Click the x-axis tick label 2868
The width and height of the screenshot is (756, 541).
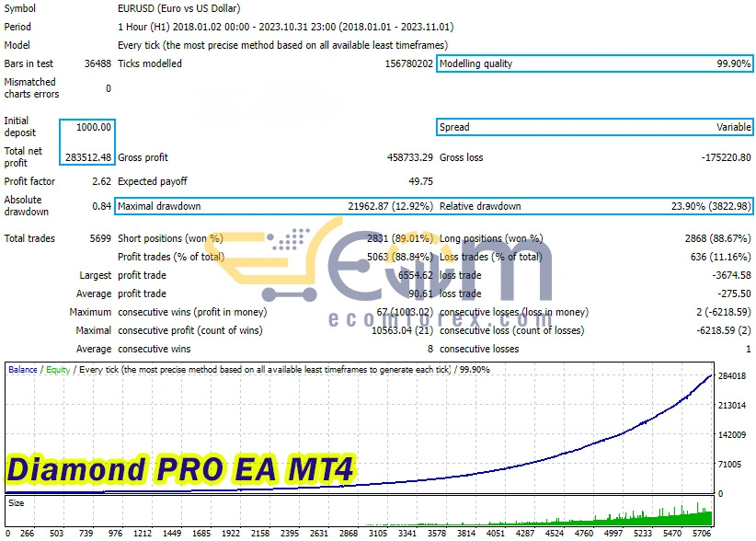[348, 533]
